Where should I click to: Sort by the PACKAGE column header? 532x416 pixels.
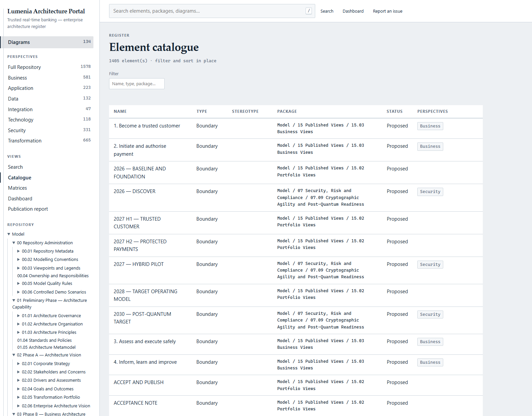(x=287, y=111)
